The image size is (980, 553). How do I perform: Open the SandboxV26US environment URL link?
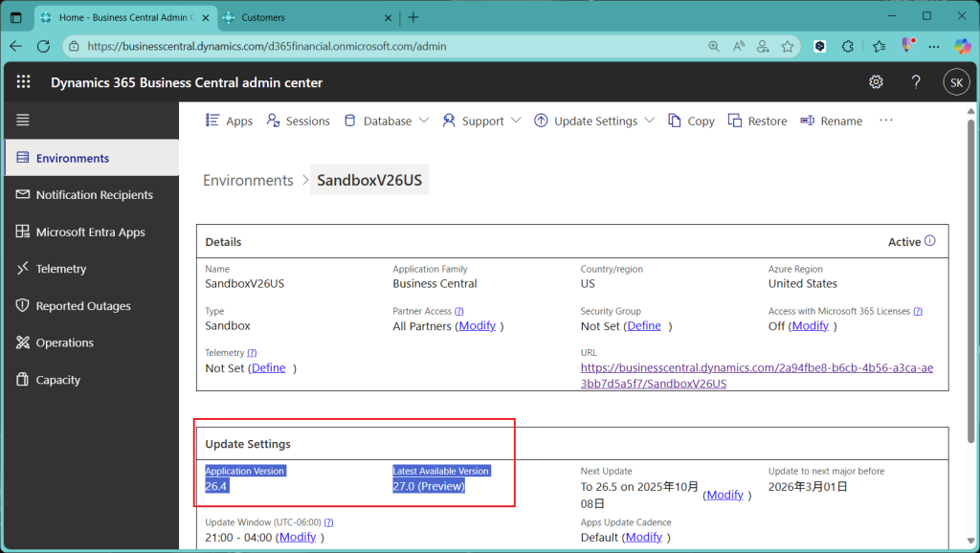[x=756, y=376]
